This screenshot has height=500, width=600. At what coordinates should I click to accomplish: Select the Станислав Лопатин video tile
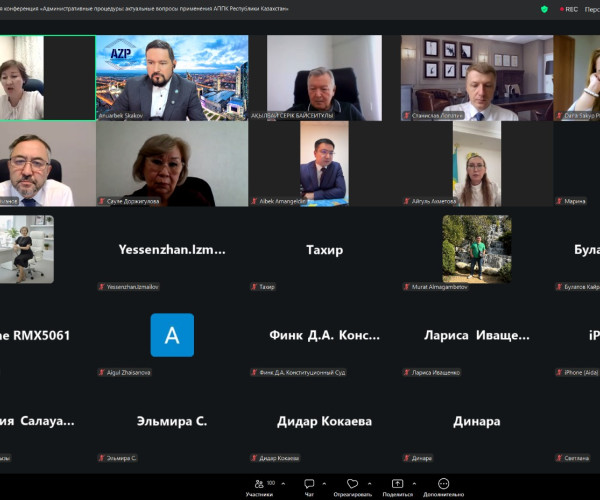(477, 78)
